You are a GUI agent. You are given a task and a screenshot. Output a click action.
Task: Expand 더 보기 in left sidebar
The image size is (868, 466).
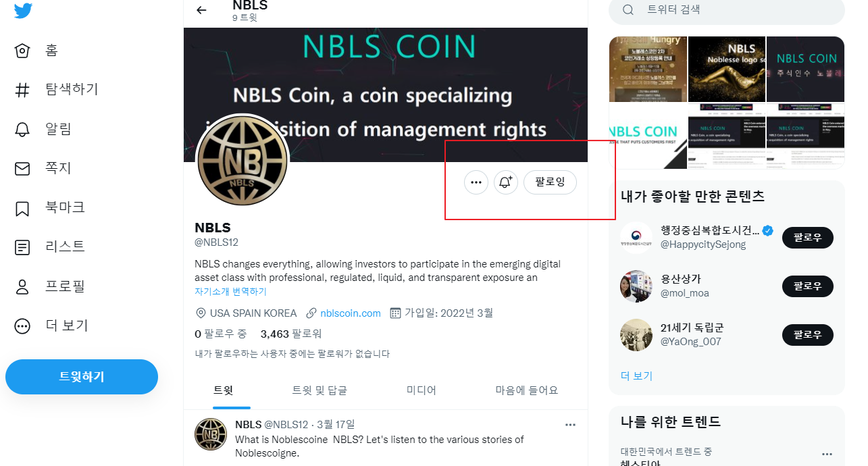(x=22, y=326)
